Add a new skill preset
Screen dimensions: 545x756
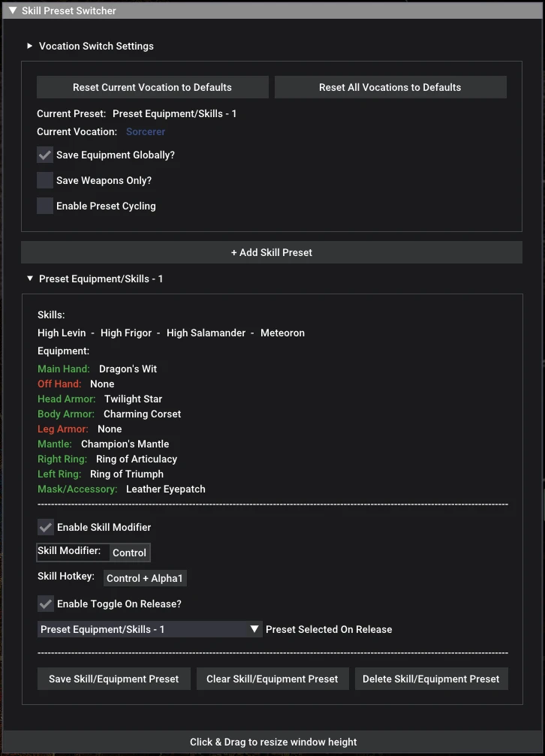[x=272, y=252]
